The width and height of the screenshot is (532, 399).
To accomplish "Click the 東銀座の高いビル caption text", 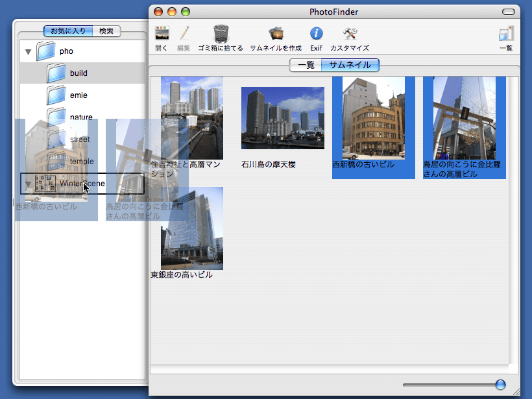I will [x=182, y=275].
